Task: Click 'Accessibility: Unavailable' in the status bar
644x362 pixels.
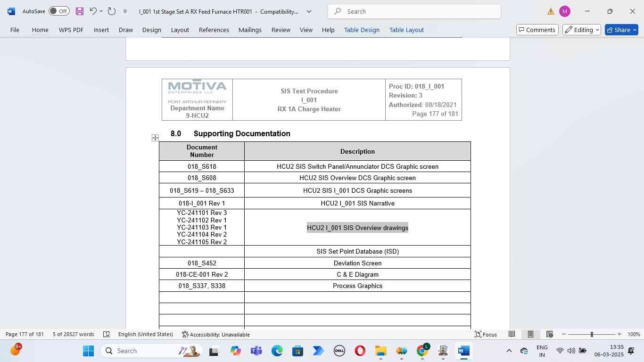Action: (216, 334)
